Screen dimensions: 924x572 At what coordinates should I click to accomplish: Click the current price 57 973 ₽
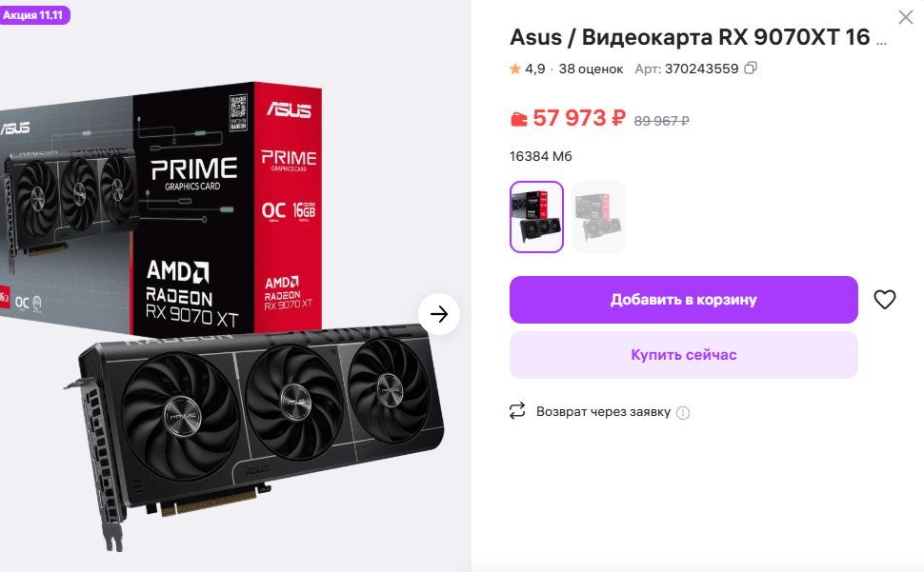click(578, 118)
